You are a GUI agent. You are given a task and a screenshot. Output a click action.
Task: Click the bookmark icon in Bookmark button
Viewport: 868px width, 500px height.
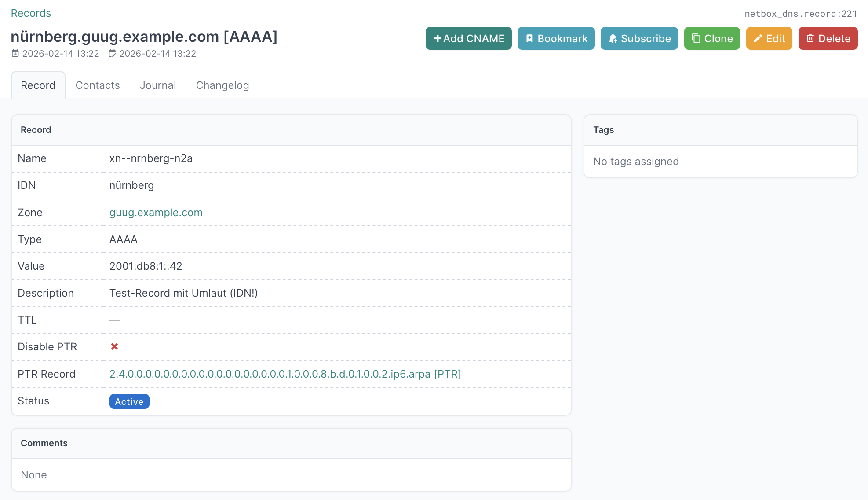(529, 39)
